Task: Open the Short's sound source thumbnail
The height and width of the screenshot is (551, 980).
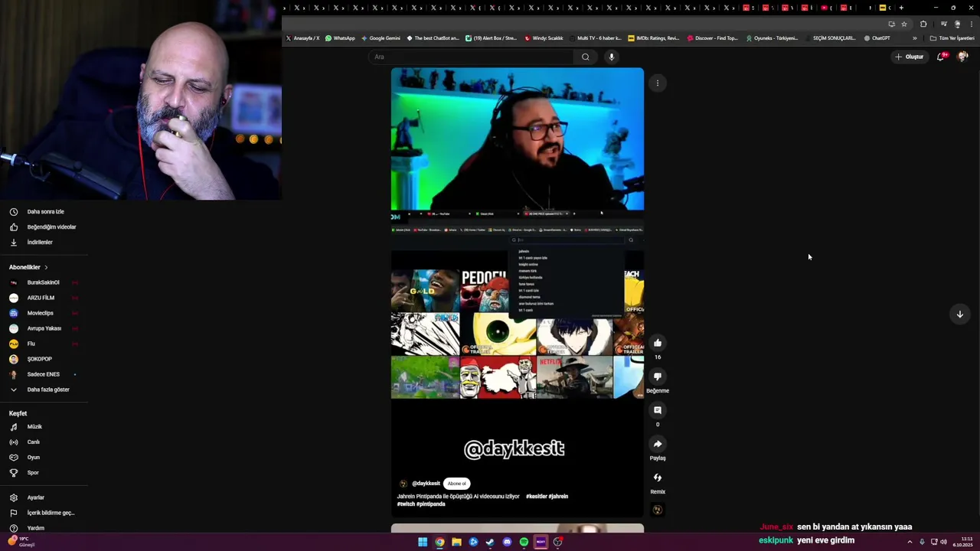Action: (x=658, y=510)
